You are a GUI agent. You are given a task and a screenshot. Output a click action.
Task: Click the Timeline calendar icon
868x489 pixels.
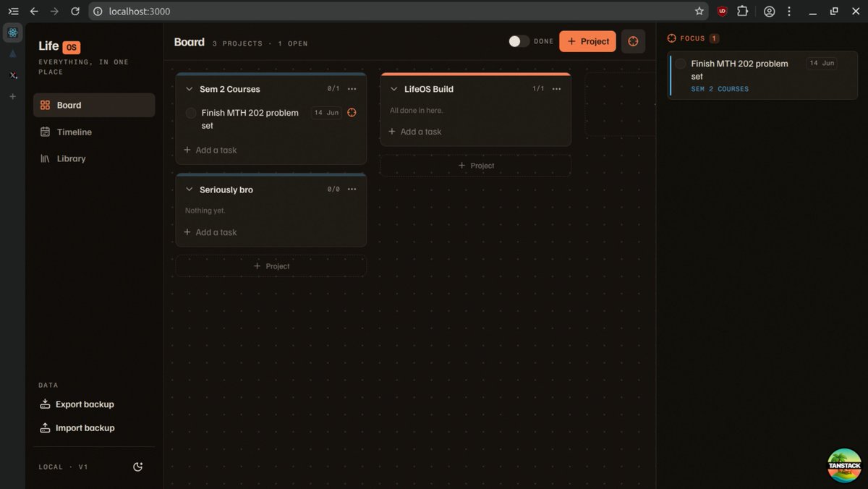45,132
